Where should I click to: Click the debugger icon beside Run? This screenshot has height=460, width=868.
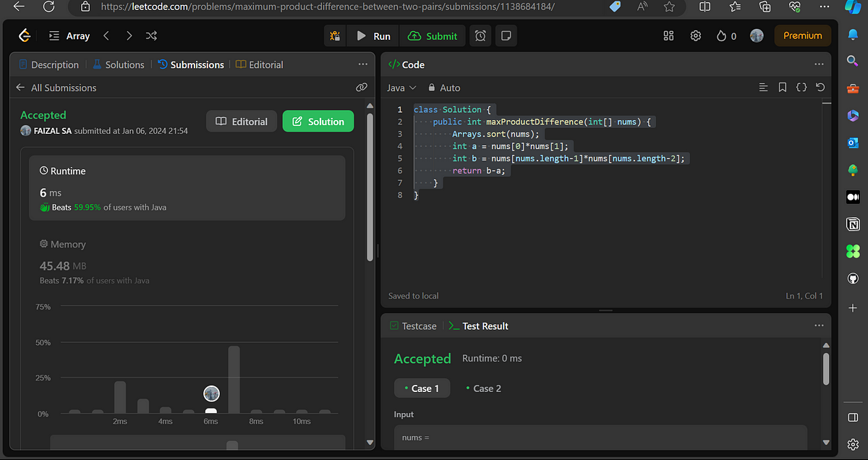coord(335,35)
